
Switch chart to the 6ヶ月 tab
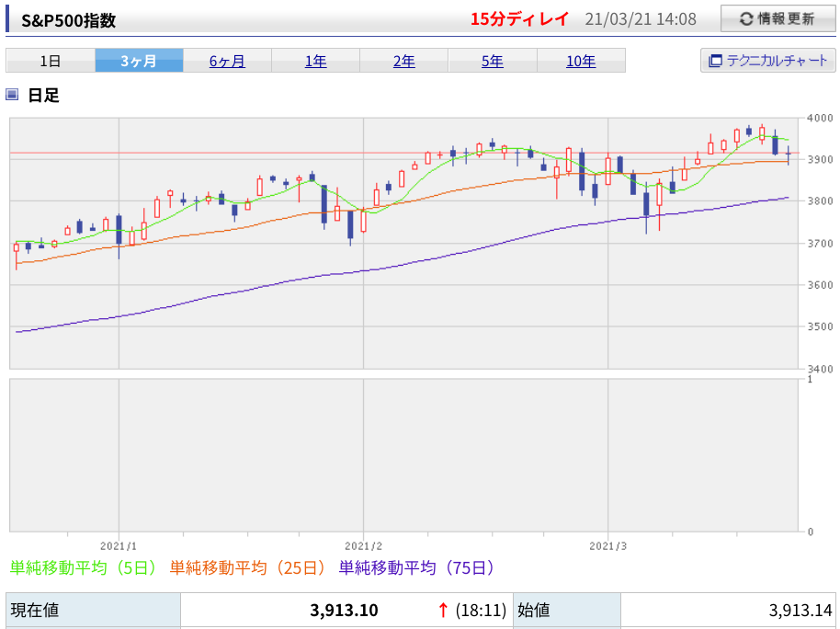(x=227, y=61)
